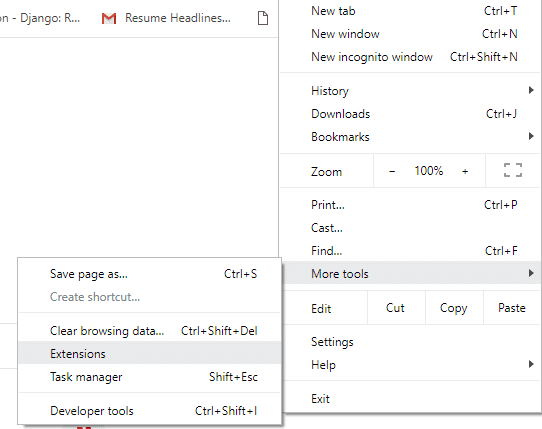Open Developer tools from submenu
Image resolution: width=542 pixels, height=429 pixels.
tap(150, 411)
